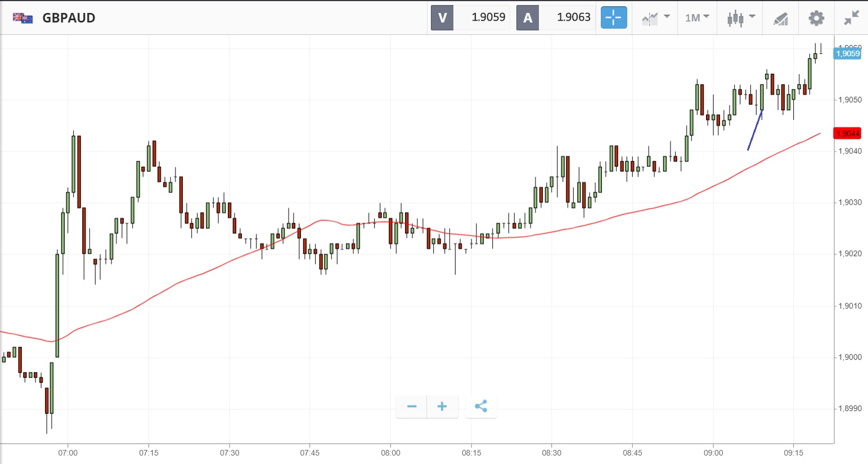Click the collapse chart arrows icon
868x464 pixels.
[x=851, y=18]
